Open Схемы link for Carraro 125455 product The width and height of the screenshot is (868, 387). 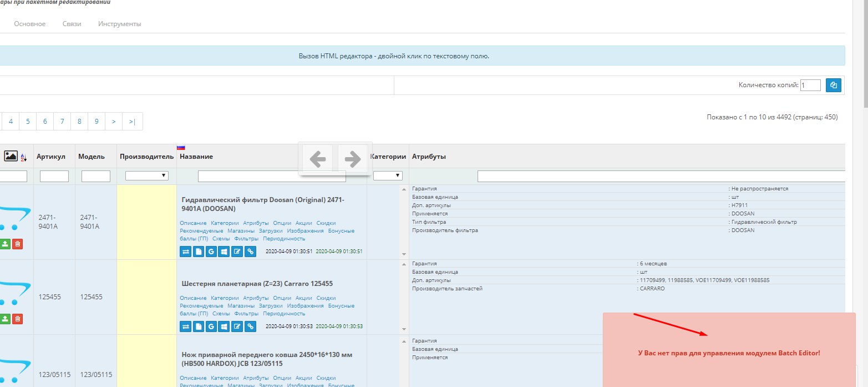pos(221,313)
